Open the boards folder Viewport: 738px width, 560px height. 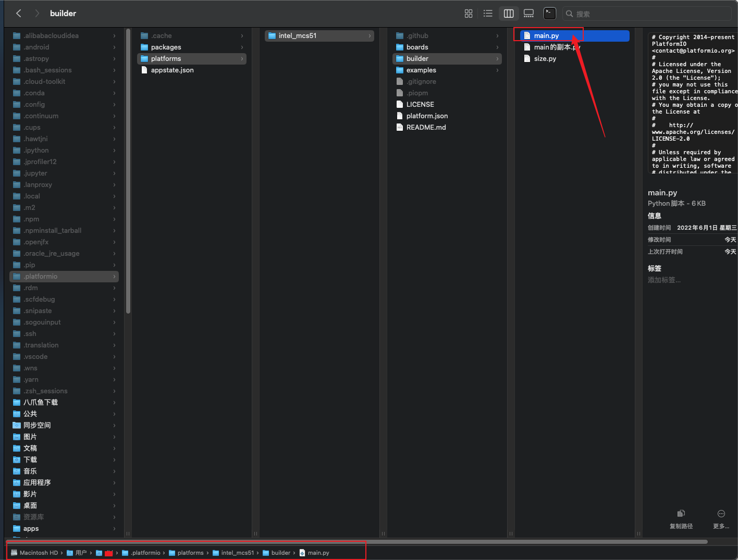point(417,47)
